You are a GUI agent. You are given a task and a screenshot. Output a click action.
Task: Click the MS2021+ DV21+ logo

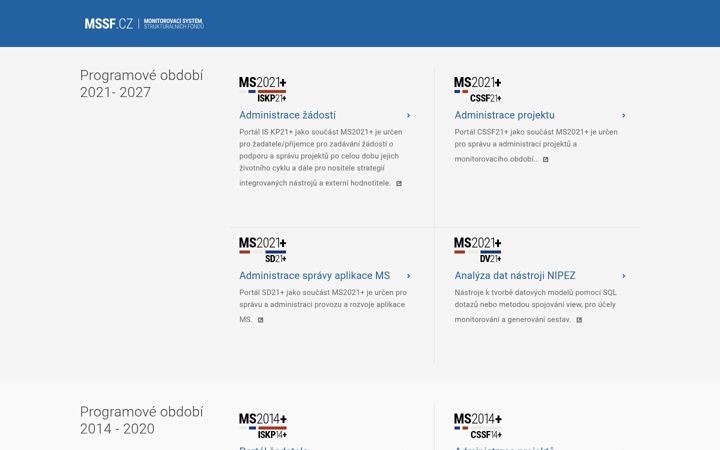coord(478,250)
